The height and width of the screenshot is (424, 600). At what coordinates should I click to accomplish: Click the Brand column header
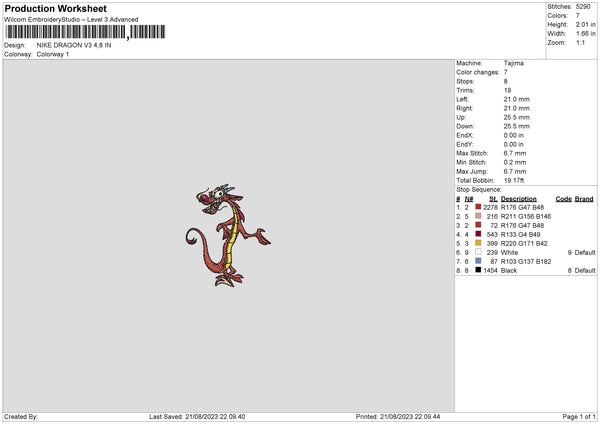click(584, 199)
